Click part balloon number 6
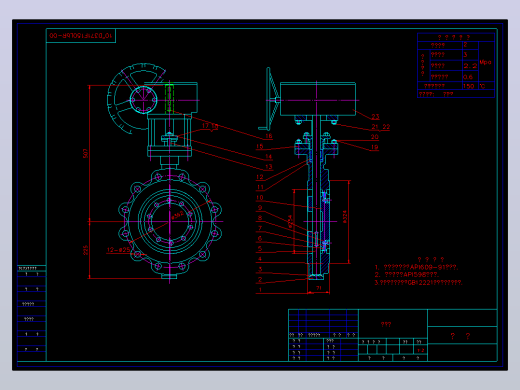The width and height of the screenshot is (520, 390). (x=260, y=238)
